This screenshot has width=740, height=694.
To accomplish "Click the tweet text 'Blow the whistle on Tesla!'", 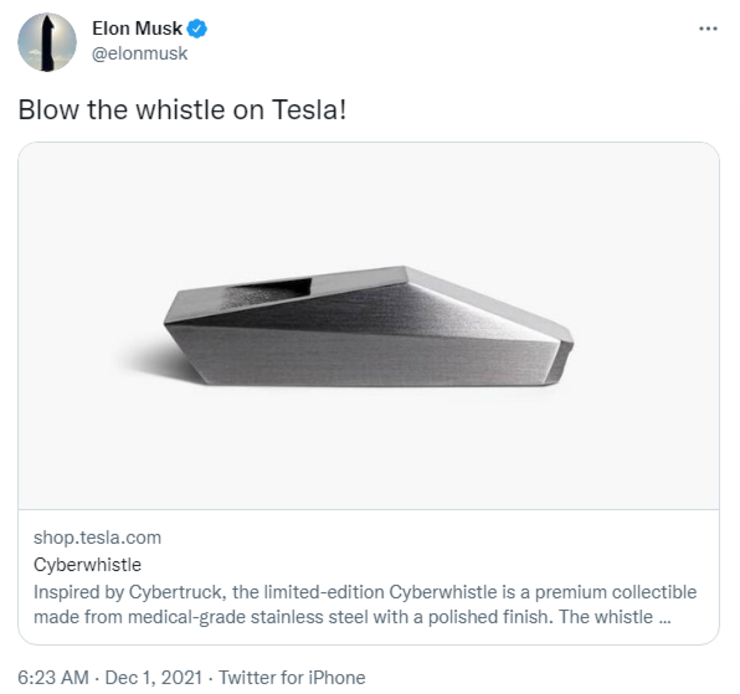I will (183, 109).
